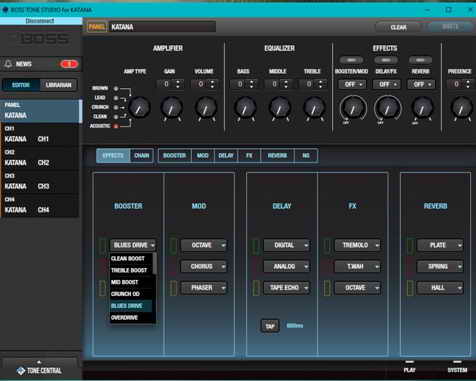Click the BOSS logo in the sidebar
The height and width of the screenshot is (381, 476).
tap(45, 39)
